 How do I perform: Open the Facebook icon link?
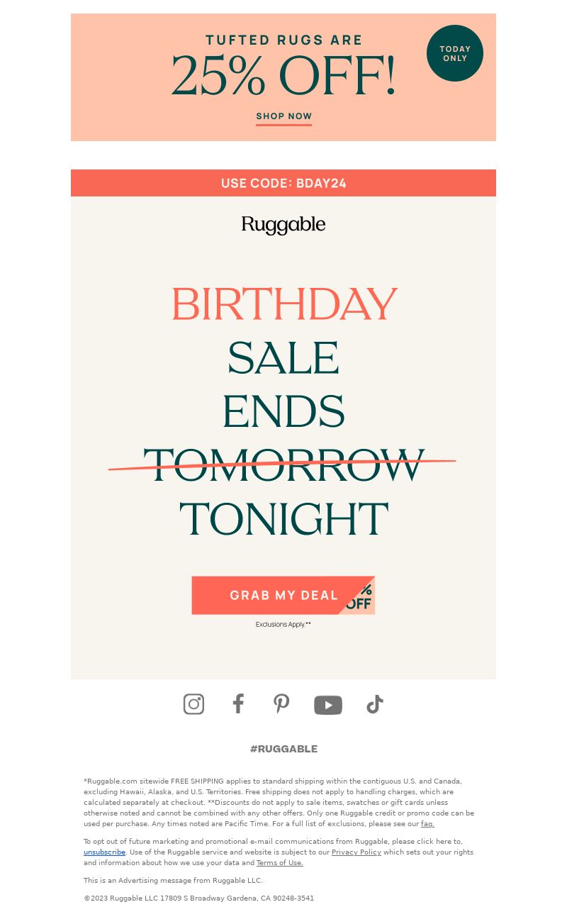[238, 703]
